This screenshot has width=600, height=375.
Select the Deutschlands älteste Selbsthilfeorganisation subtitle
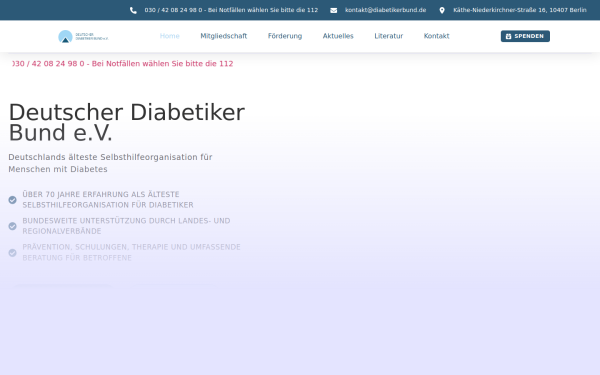click(110, 163)
